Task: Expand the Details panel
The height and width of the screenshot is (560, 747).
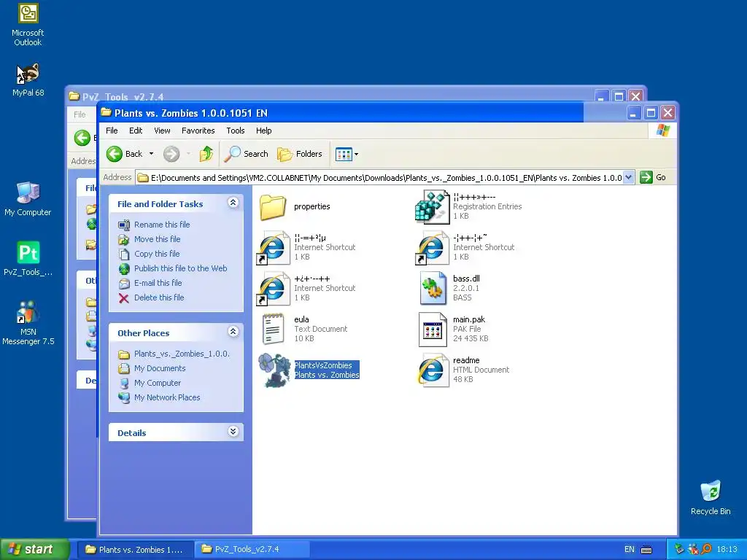Action: (x=233, y=432)
